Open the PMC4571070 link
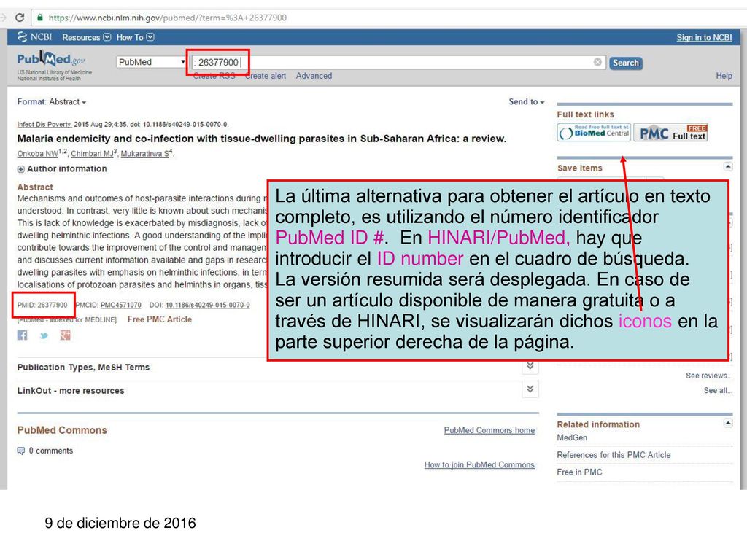Image resolution: width=747 pixels, height=560 pixels. click(120, 305)
